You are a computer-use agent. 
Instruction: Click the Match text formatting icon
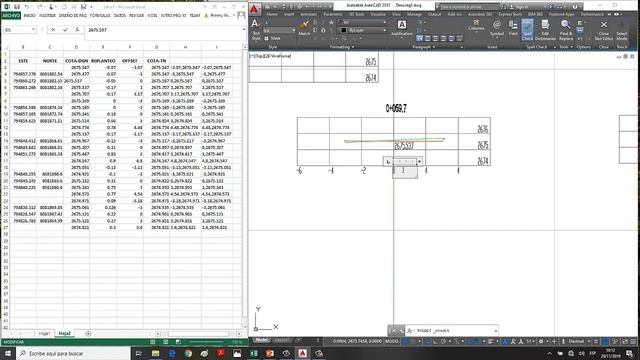[304, 28]
